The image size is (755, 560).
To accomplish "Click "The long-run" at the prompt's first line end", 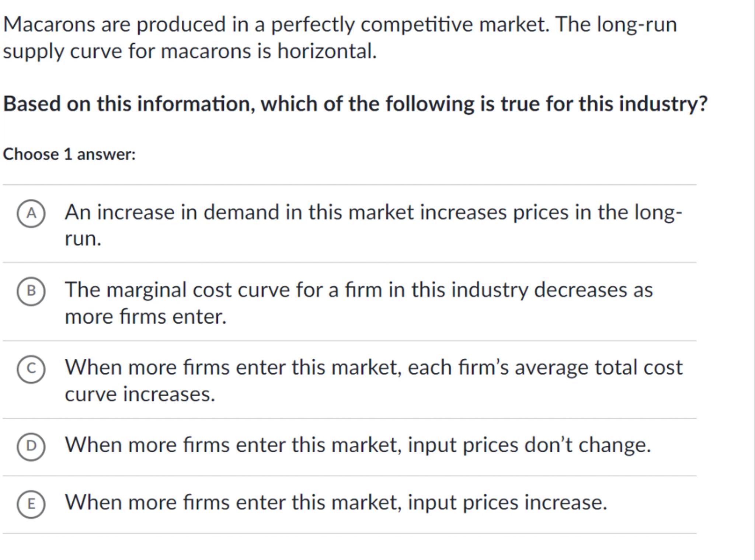I will [x=616, y=25].
